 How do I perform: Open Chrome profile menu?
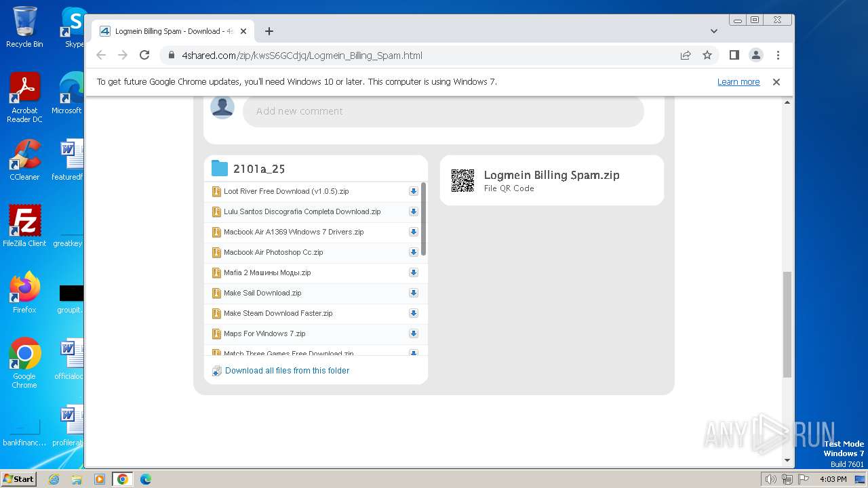756,55
